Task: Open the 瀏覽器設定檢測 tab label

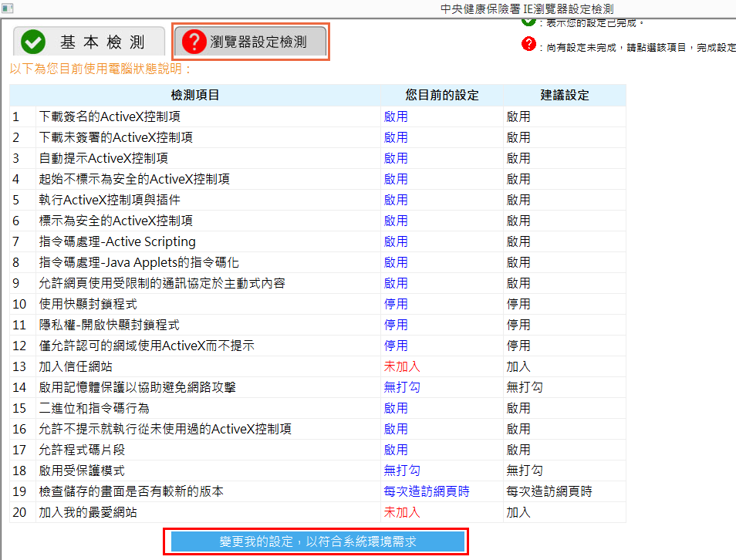Action: click(x=258, y=42)
